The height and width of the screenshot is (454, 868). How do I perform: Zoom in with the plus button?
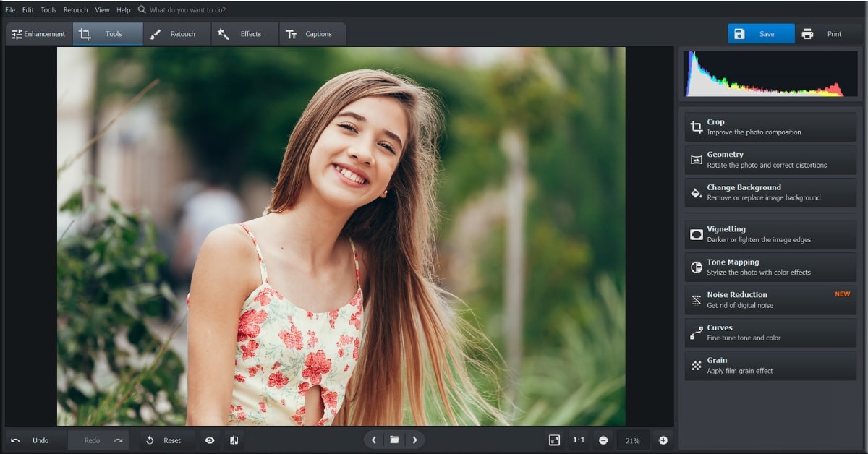663,440
